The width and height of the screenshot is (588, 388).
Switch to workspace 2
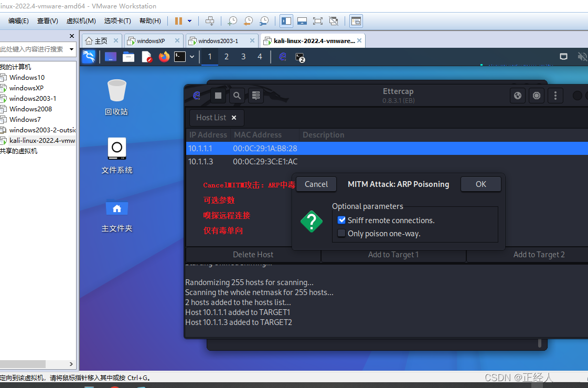pyautogui.click(x=227, y=57)
